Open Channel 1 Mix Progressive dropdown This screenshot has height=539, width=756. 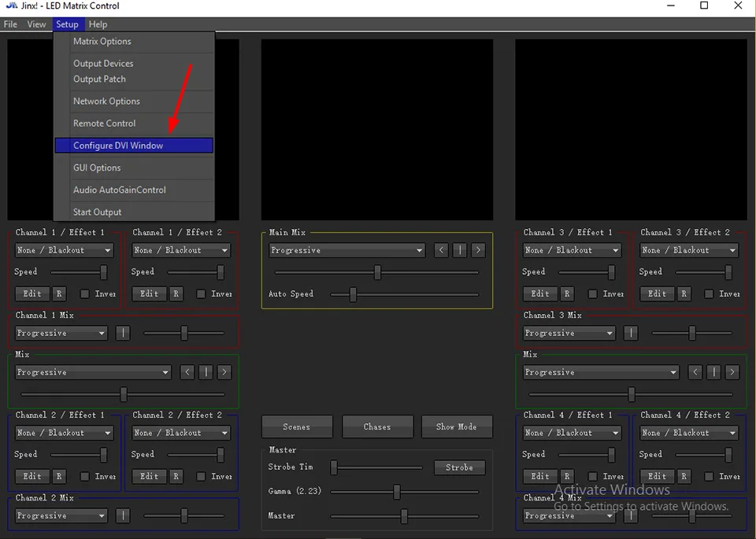click(61, 333)
